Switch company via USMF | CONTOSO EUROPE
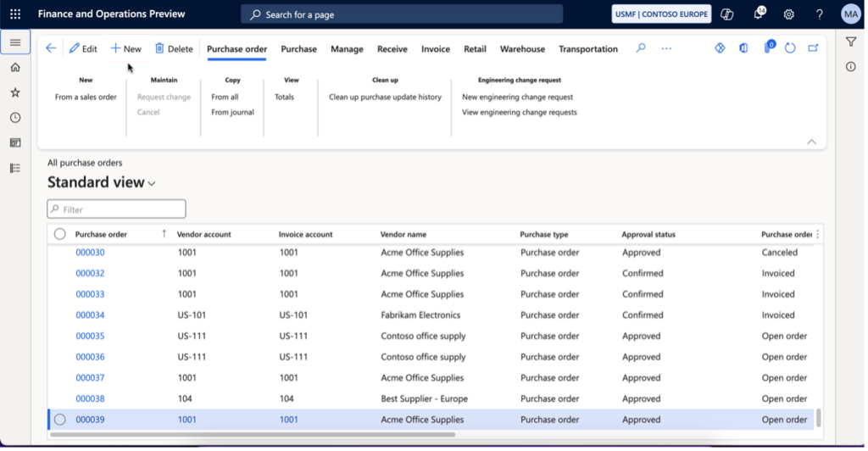The image size is (868, 451). [x=661, y=14]
